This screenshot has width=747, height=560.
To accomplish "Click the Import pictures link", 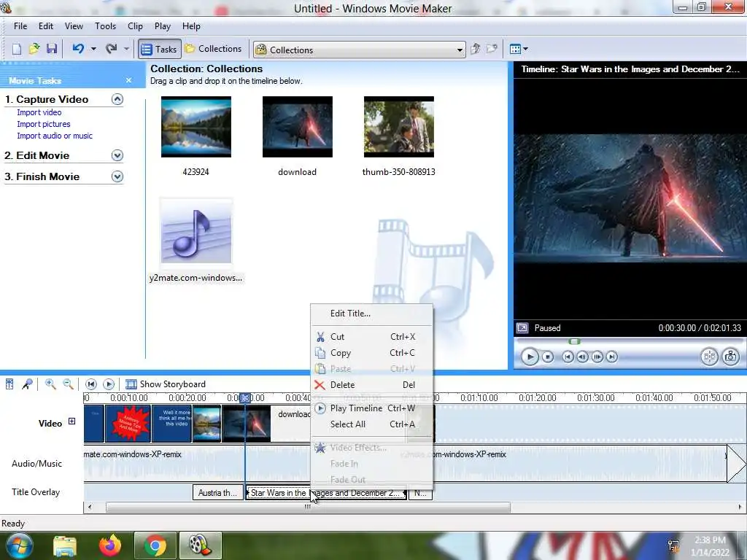I will tap(43, 124).
